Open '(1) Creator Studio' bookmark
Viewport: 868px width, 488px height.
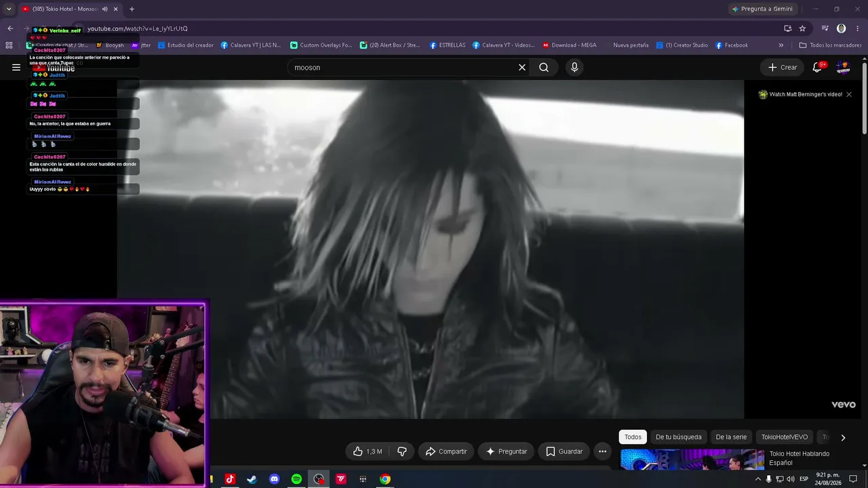click(682, 45)
